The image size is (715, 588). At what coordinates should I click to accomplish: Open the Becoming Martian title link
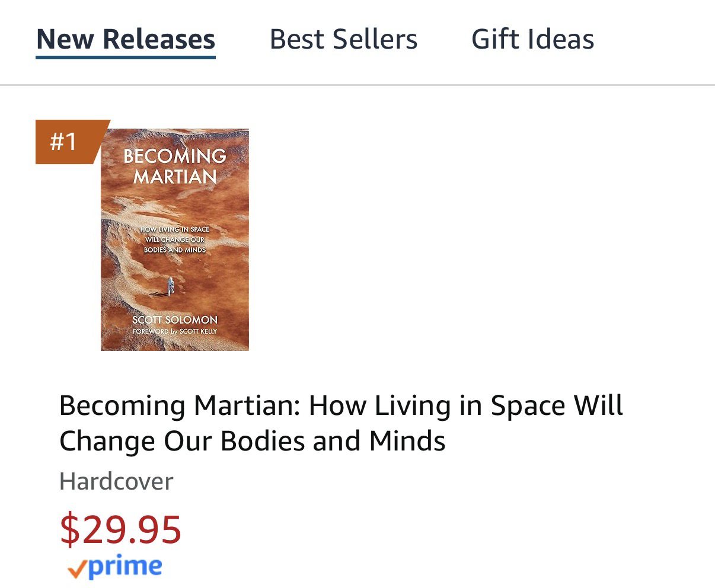pos(341,406)
